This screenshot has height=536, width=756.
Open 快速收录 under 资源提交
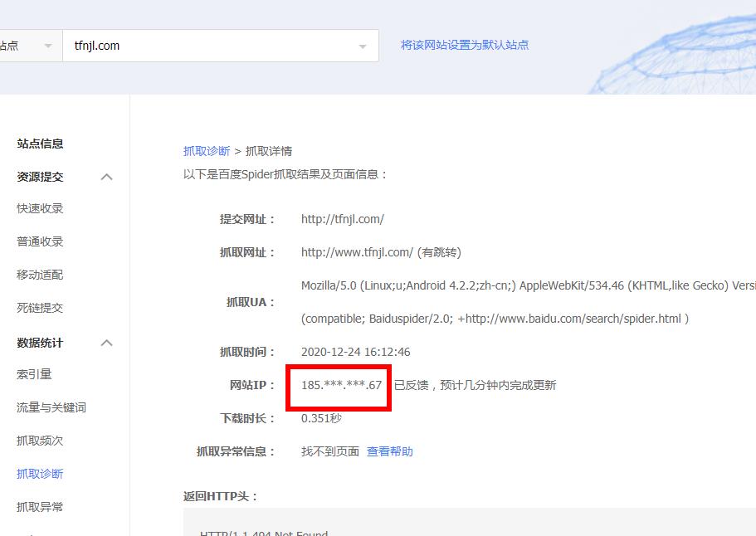(x=42, y=208)
